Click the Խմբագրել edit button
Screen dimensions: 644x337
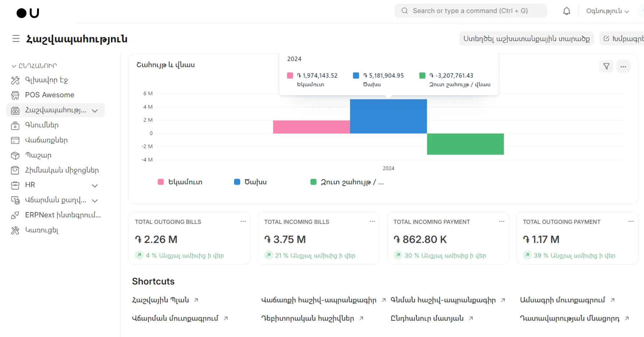[x=622, y=39]
